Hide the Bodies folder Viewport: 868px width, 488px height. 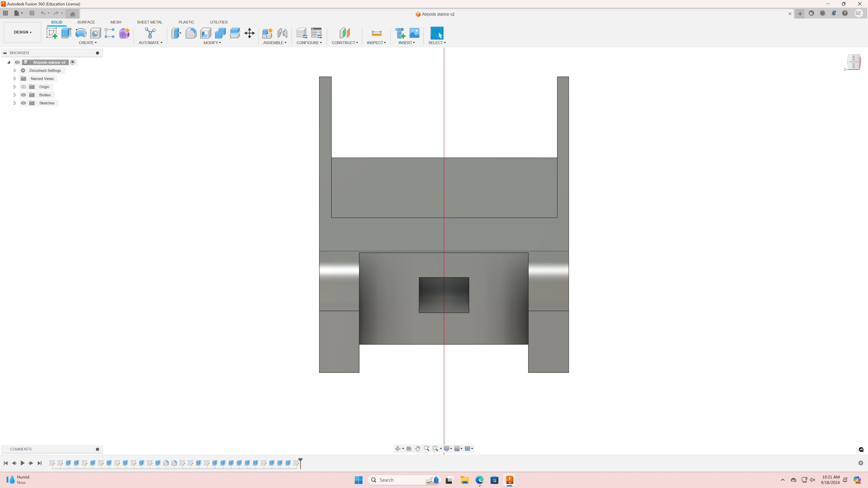[x=23, y=95]
